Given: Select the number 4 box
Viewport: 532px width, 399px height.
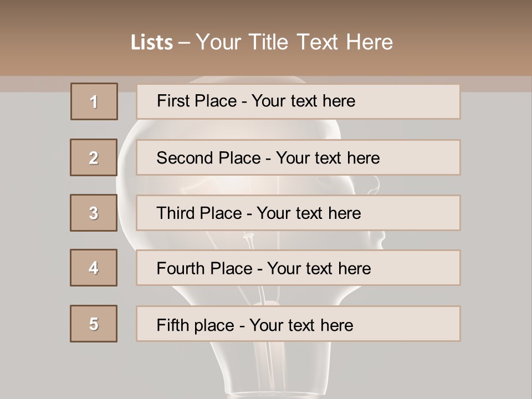Looking at the screenshot, I should (94, 268).
